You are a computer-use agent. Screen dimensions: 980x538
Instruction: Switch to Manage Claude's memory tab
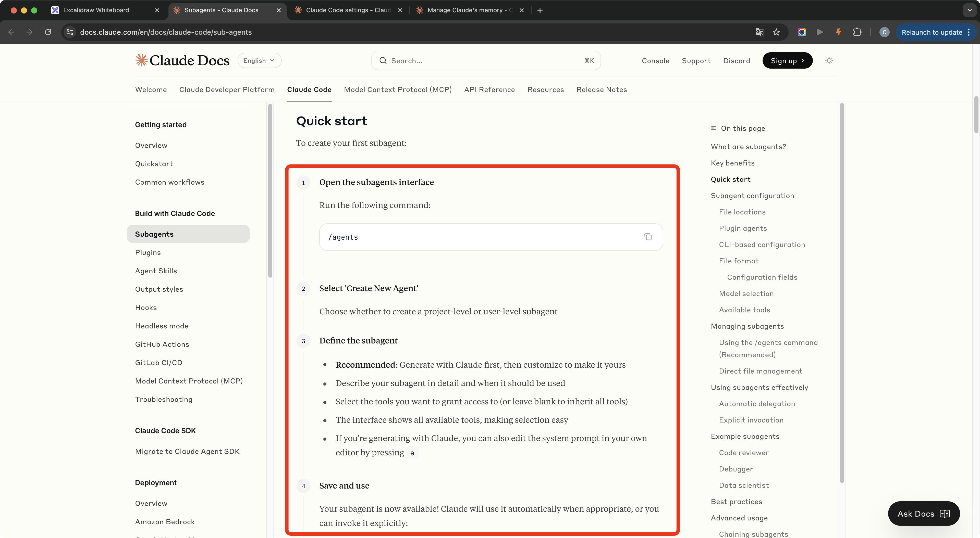coord(470,10)
